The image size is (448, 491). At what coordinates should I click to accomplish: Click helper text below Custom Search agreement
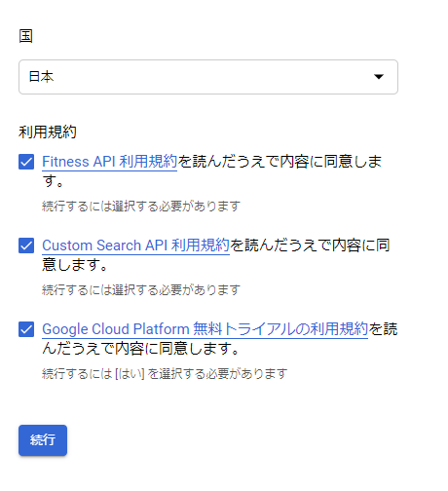coord(141,290)
